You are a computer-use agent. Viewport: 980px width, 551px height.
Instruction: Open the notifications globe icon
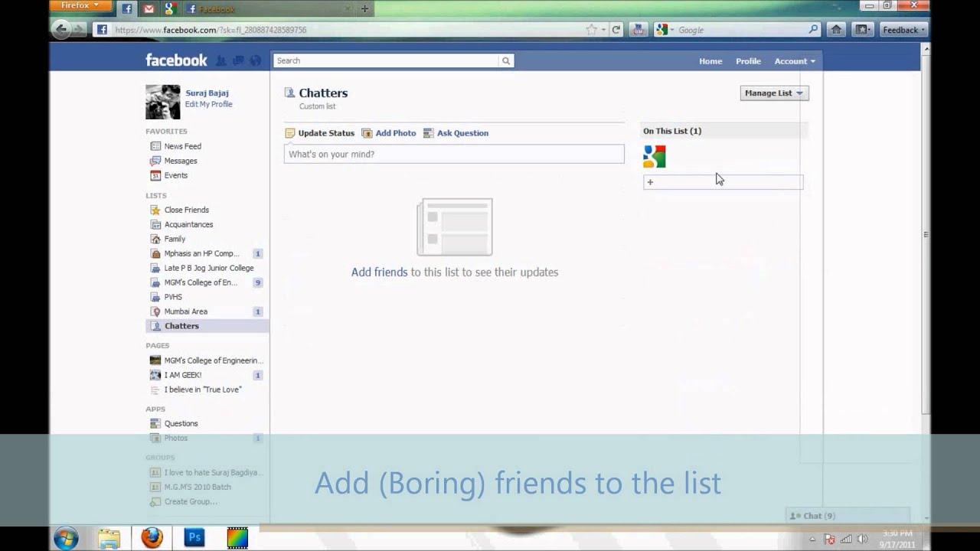click(x=256, y=60)
